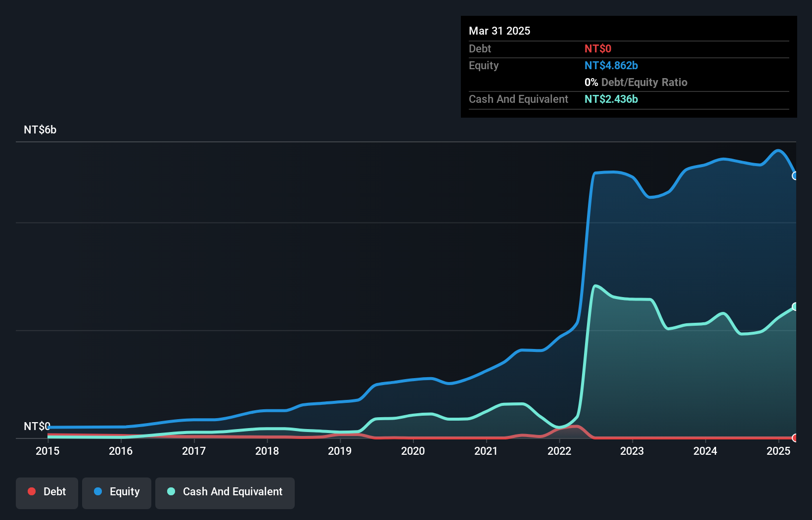Click the 2017 x-axis label
The image size is (812, 520).
pyautogui.click(x=194, y=451)
